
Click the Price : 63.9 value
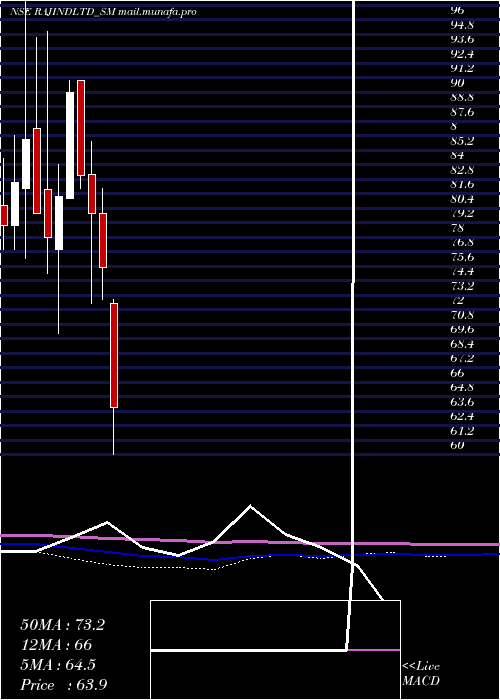[64, 685]
